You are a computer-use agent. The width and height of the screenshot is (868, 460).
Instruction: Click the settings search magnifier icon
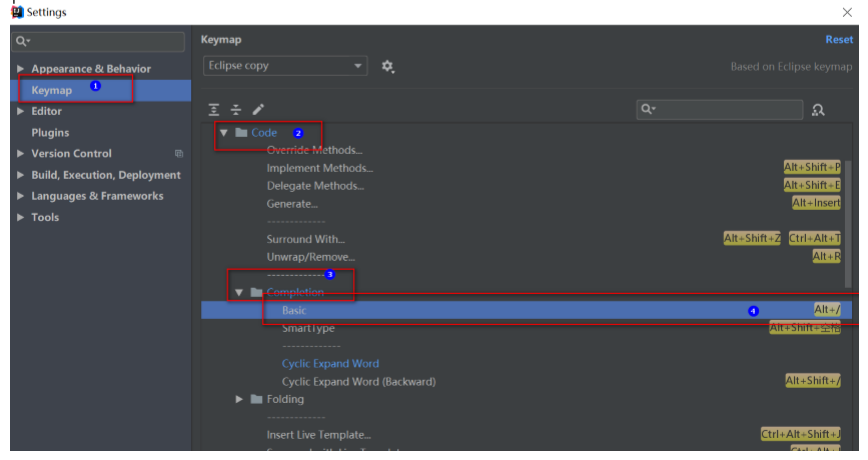click(22, 41)
